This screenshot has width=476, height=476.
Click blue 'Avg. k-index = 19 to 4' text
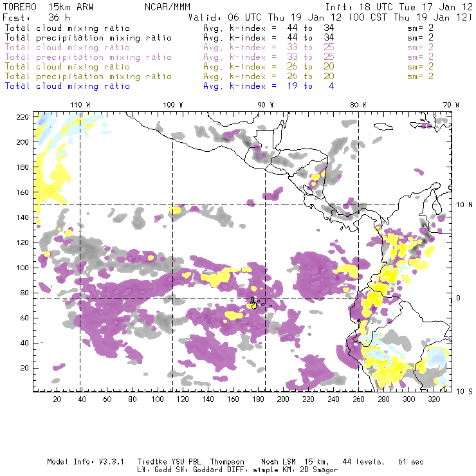[269, 86]
